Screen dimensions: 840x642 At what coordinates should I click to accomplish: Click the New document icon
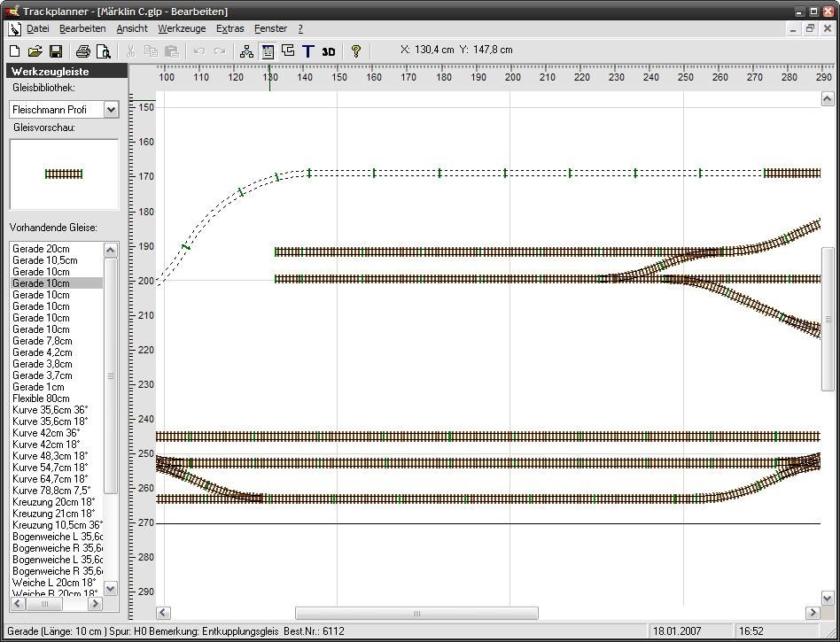(15, 51)
